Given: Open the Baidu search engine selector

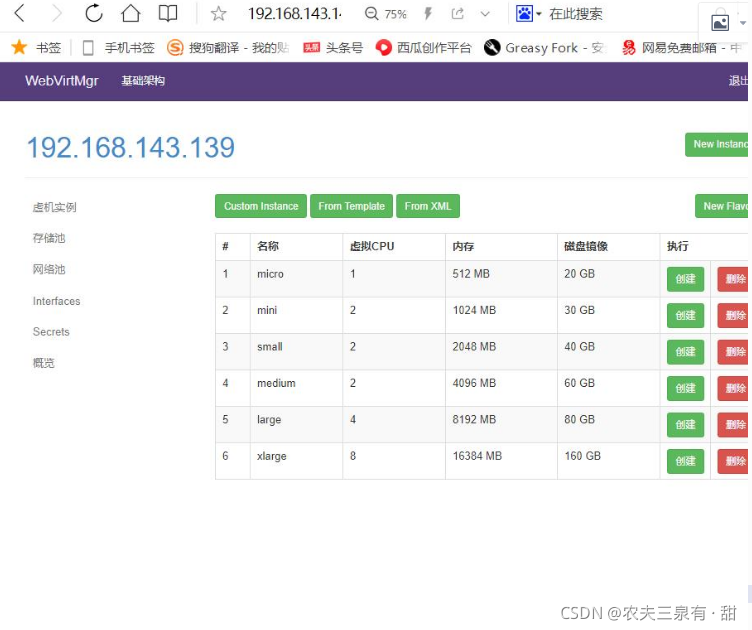Looking at the screenshot, I should pyautogui.click(x=529, y=13).
